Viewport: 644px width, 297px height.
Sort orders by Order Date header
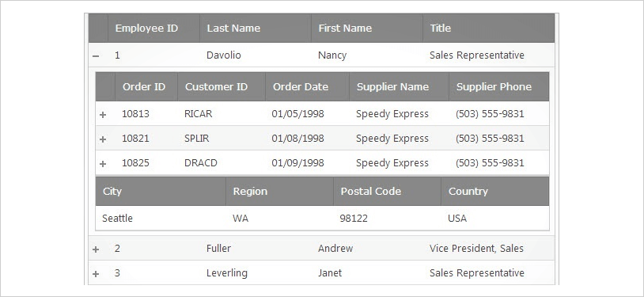click(307, 87)
